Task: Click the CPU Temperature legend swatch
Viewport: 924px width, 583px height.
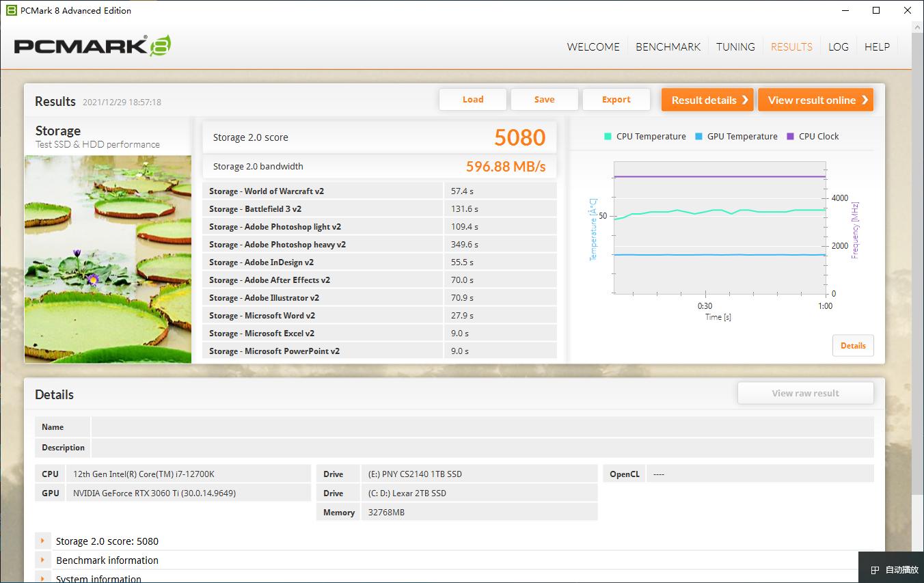Action: point(608,136)
